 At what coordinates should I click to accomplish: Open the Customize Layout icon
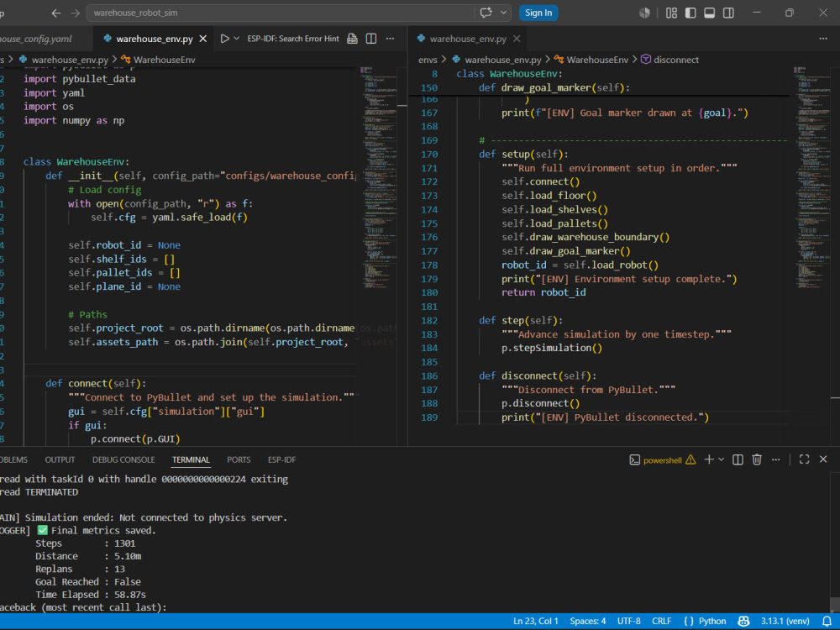[x=671, y=13]
